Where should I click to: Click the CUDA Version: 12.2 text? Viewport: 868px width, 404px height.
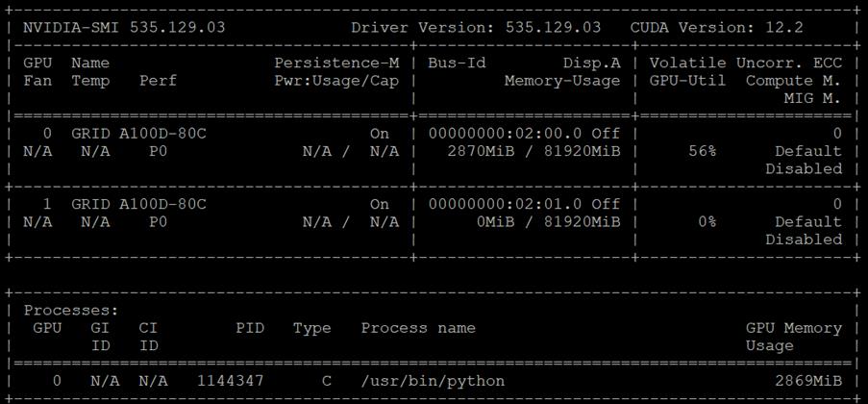pyautogui.click(x=716, y=28)
